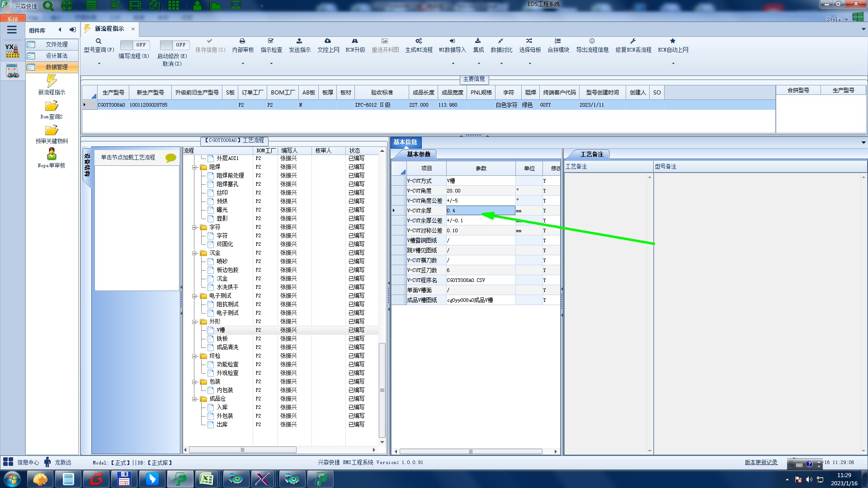Expand the dropdown arrow under 型号查询
Image resolution: width=868 pixels, height=488 pixels.
click(99, 64)
